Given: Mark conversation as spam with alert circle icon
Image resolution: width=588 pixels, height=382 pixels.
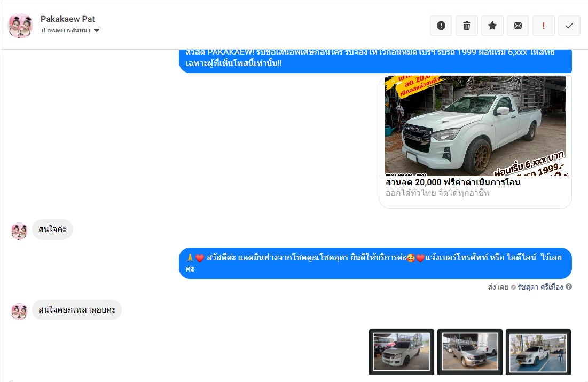Looking at the screenshot, I should coord(441,26).
